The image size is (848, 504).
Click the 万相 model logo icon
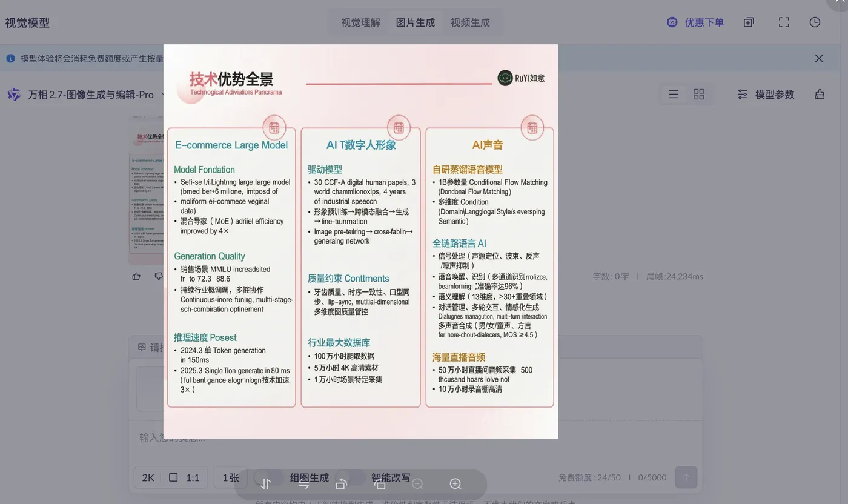click(x=14, y=94)
